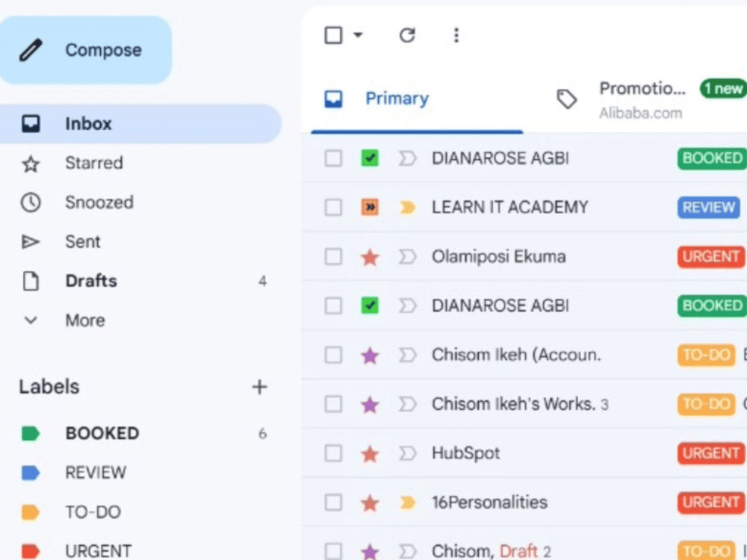
Task: Open the Chisom Ikeh (Accoun. email
Action: [516, 355]
